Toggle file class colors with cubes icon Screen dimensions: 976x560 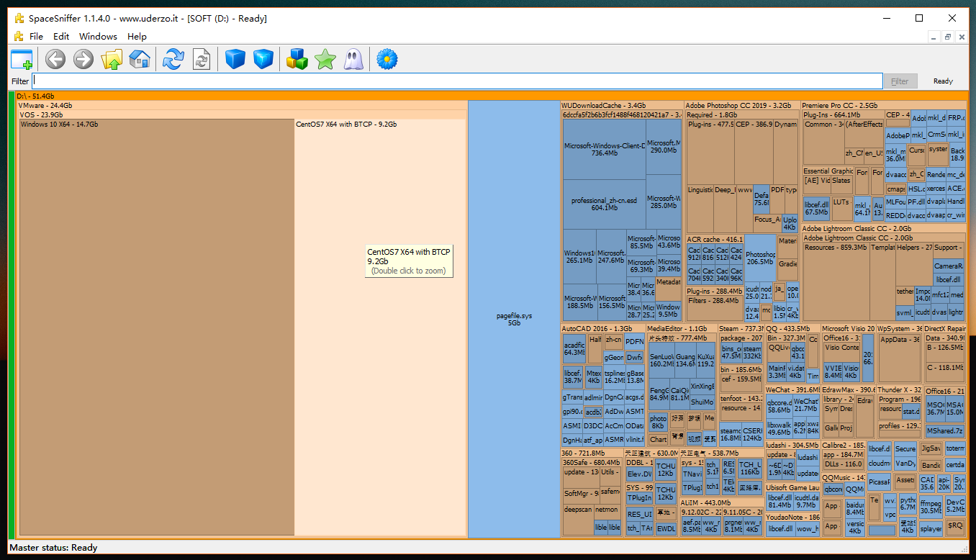coord(297,59)
